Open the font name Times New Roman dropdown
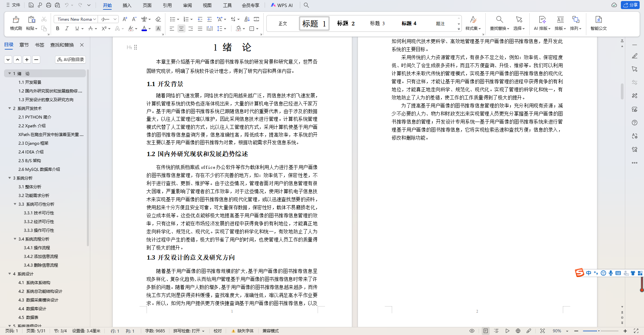 tap(95, 19)
